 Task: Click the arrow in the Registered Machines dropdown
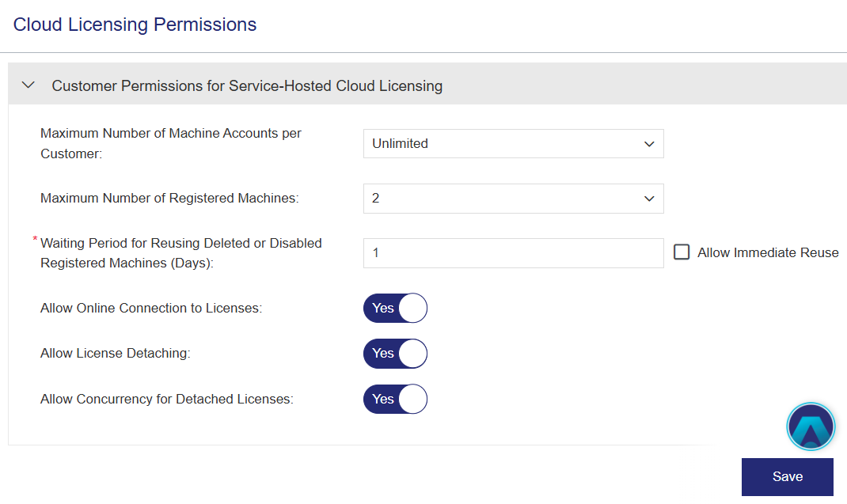click(x=649, y=199)
